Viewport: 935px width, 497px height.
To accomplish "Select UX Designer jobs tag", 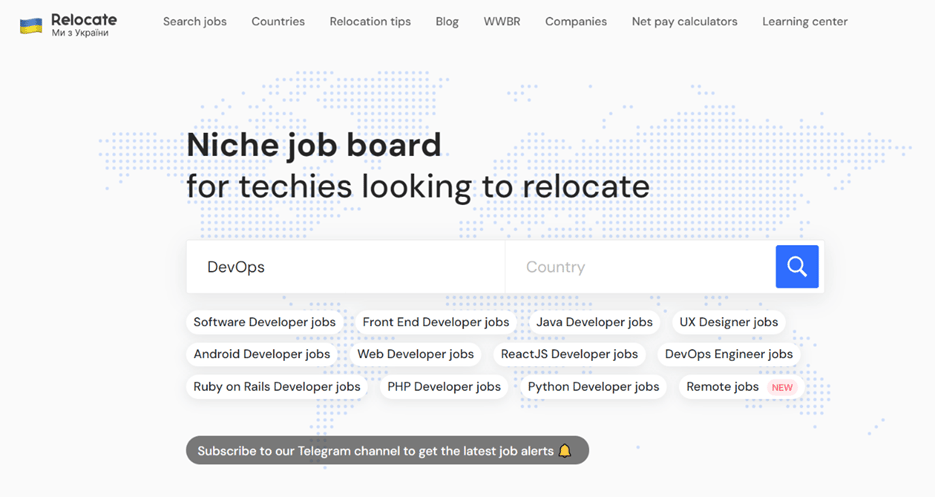I will 729,322.
